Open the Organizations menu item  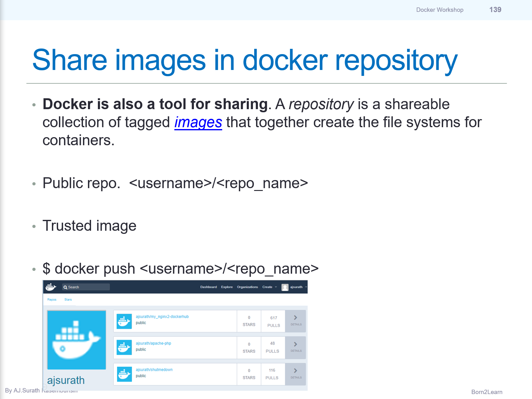point(247,287)
